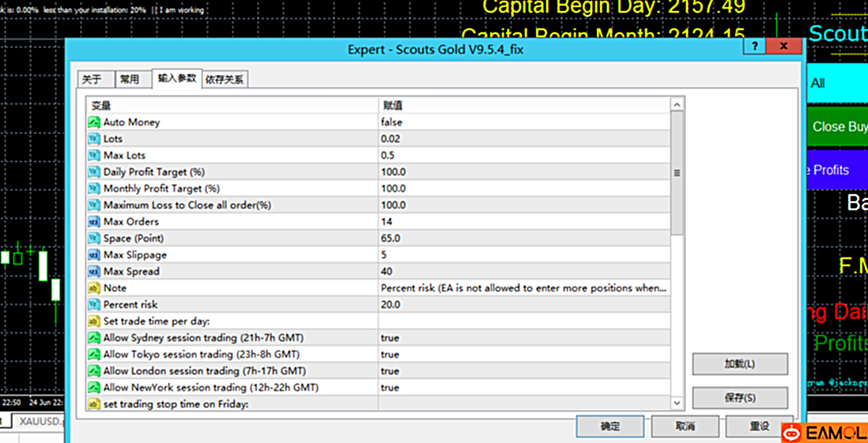Image resolution: width=868 pixels, height=443 pixels.
Task: Click the parameter list scroll-up arrow
Action: click(677, 104)
